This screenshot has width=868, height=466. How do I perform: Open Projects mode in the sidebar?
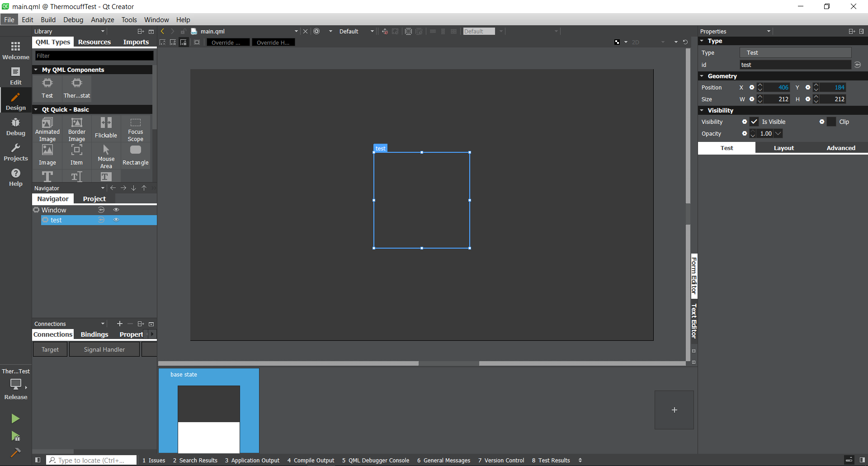click(x=16, y=152)
